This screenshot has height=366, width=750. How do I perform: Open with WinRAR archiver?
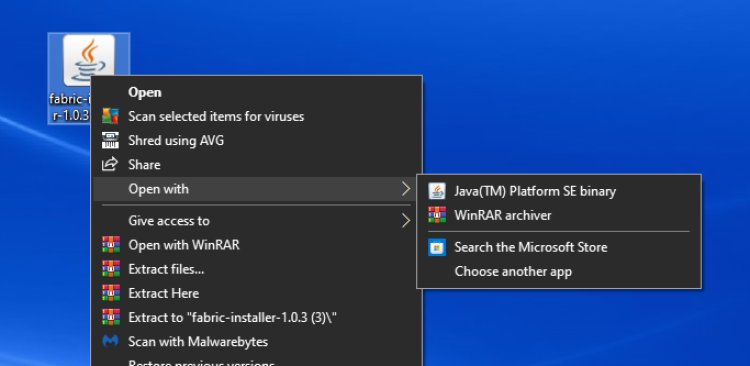[x=559, y=215]
